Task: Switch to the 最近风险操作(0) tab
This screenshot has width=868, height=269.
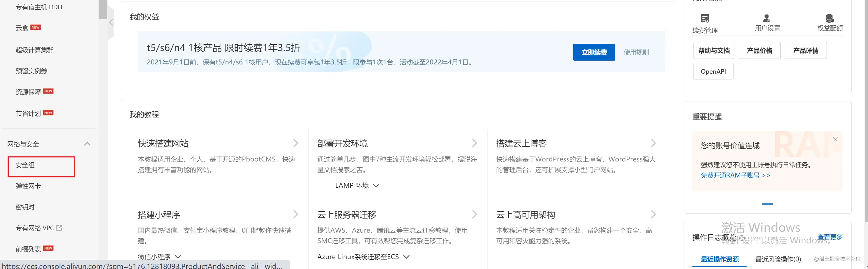Action: (778, 259)
